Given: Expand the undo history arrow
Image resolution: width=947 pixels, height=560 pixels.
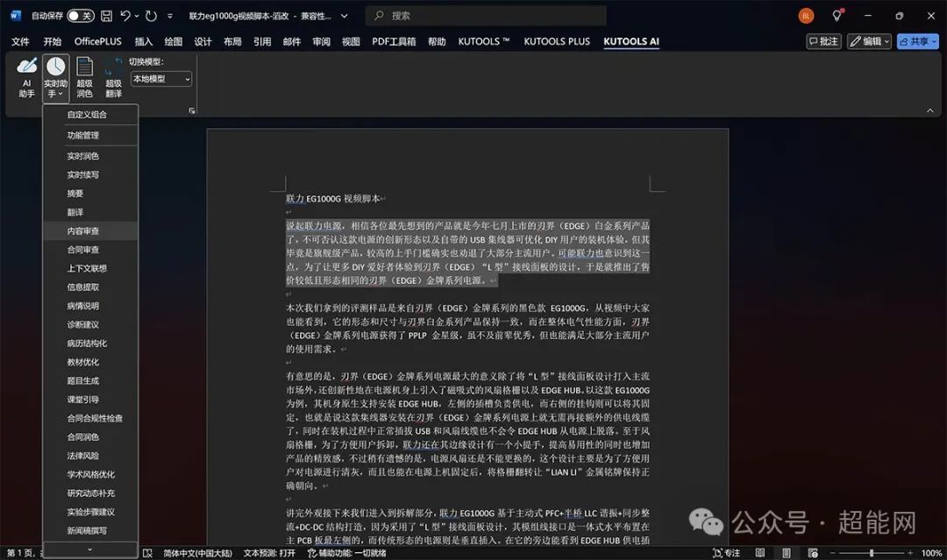Looking at the screenshot, I should [137, 17].
